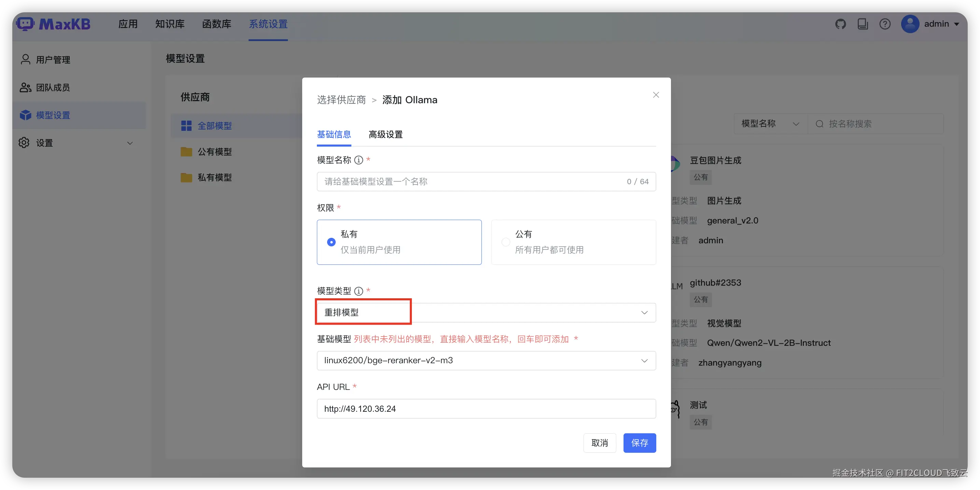
Task: Click the 取消 button
Action: [600, 443]
